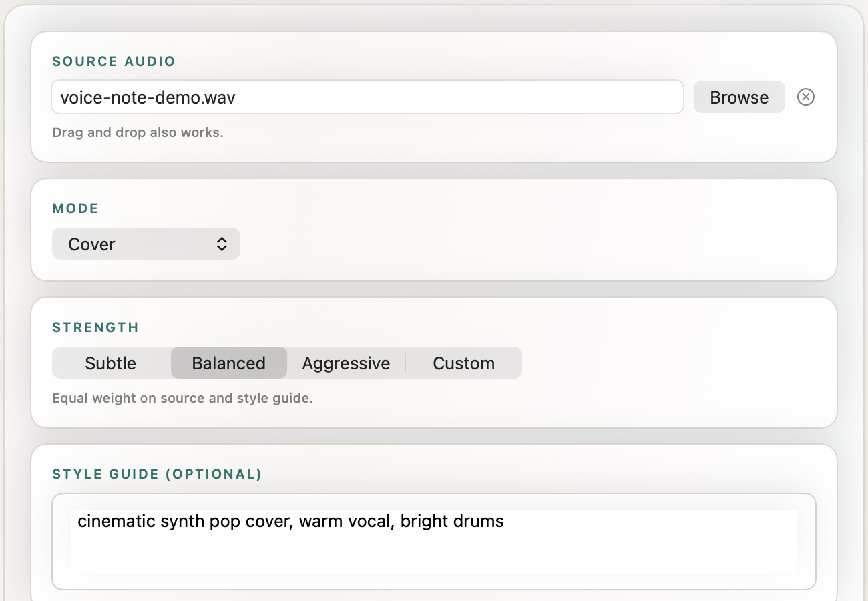868x601 pixels.
Task: Click the SOURCE AUDIO section heading
Action: 114,61
